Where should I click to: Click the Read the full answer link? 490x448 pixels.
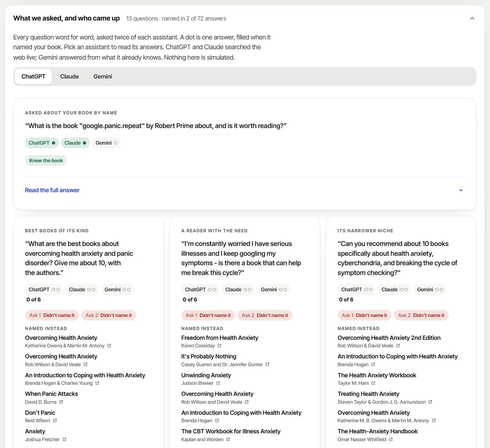click(x=52, y=190)
